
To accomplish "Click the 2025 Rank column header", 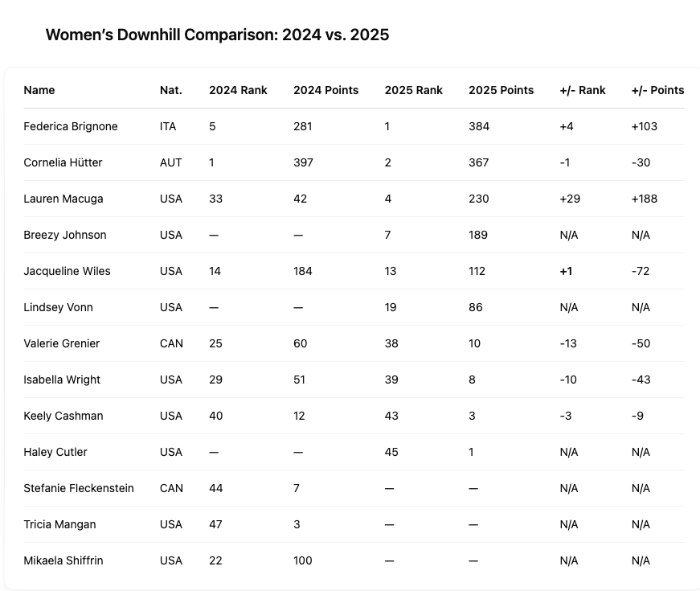I will [x=413, y=90].
